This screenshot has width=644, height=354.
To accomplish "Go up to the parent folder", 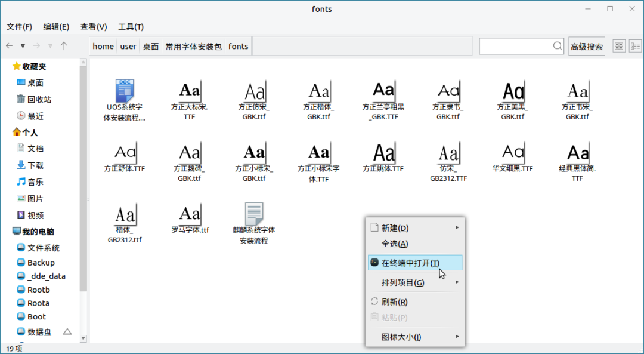I will pos(64,46).
